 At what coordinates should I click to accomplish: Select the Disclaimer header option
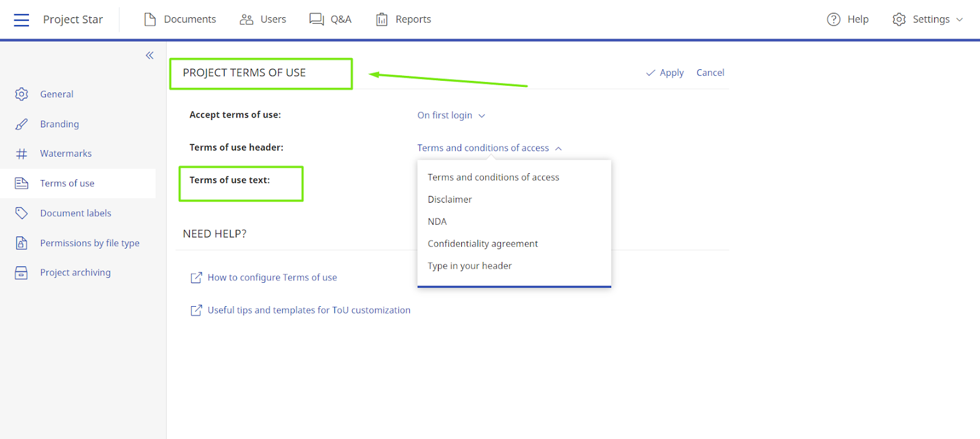coord(450,200)
